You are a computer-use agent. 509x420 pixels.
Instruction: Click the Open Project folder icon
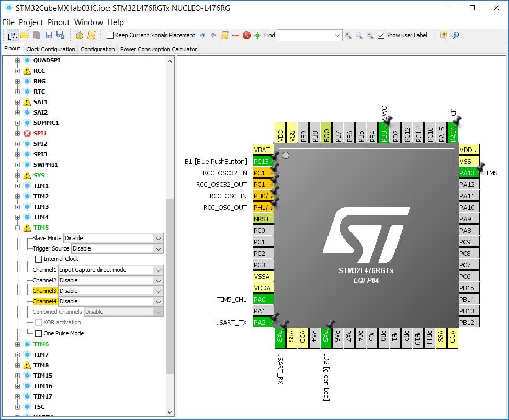pyautogui.click(x=25, y=35)
